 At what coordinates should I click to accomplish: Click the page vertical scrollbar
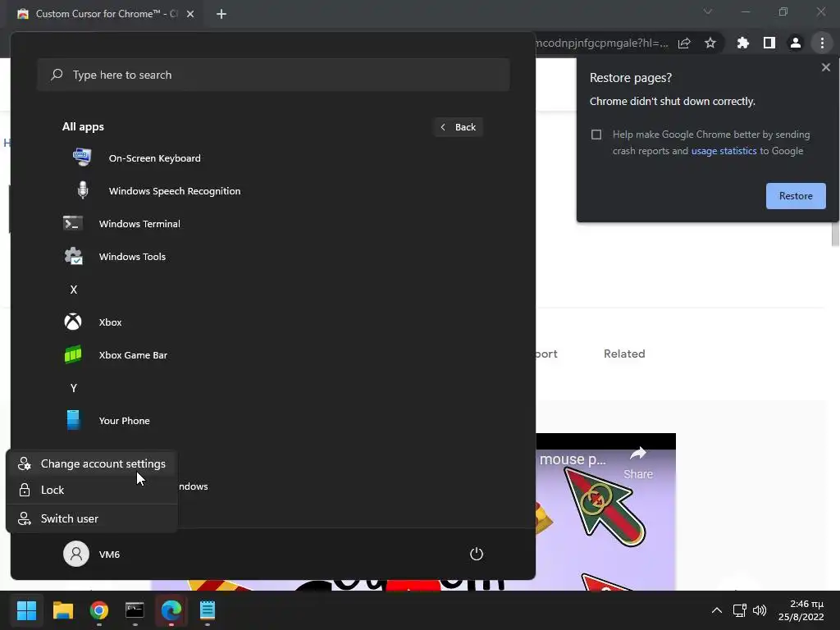[x=834, y=233]
